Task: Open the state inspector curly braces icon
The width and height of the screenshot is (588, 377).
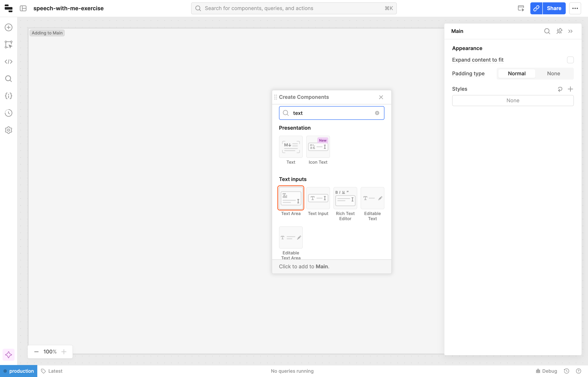Action: pos(9,96)
